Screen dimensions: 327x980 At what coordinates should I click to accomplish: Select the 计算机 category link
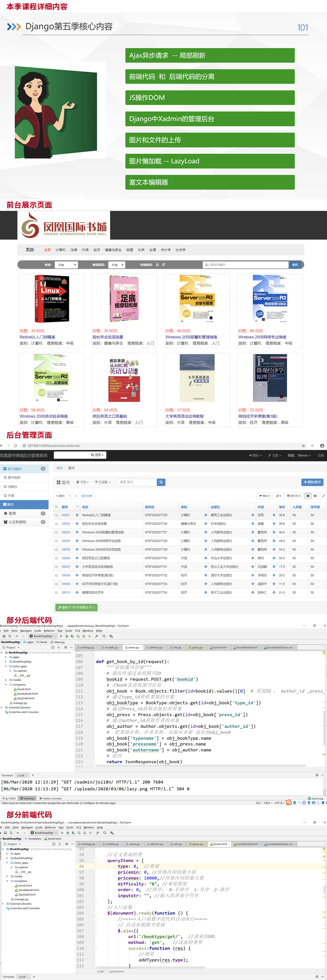point(61,250)
